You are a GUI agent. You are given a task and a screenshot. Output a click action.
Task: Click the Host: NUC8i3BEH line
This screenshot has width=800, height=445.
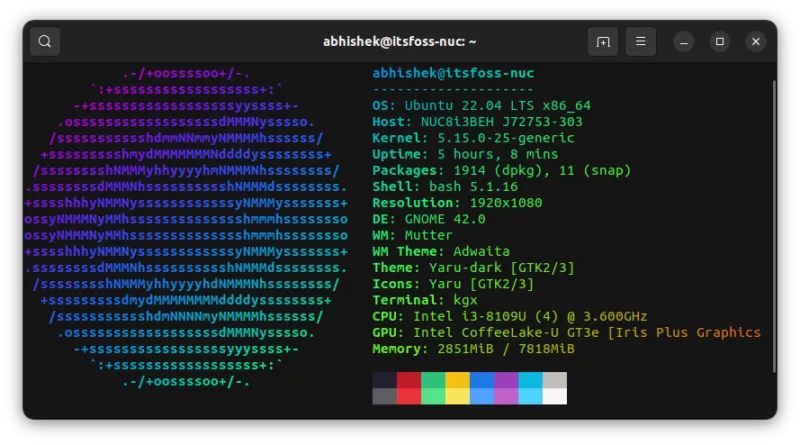478,121
